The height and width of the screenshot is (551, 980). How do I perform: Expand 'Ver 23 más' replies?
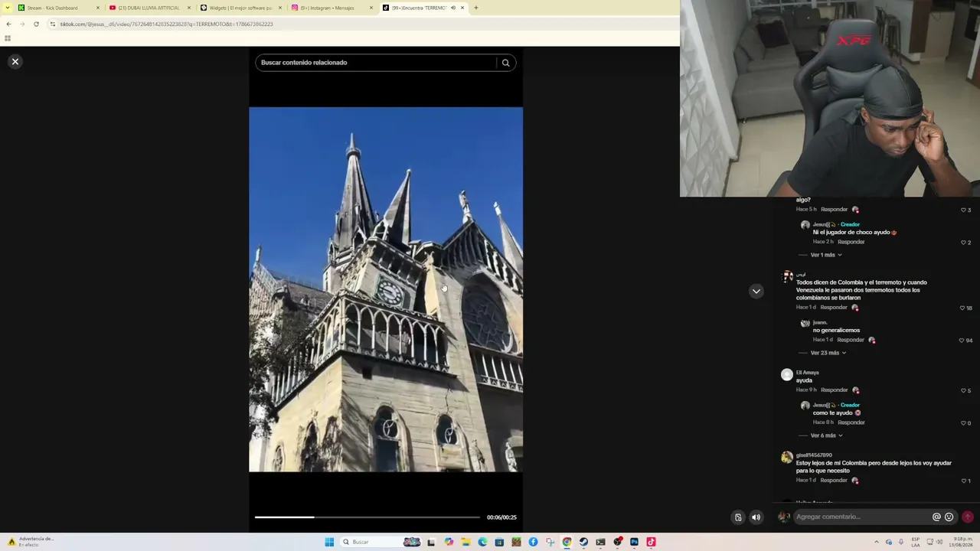click(x=828, y=353)
